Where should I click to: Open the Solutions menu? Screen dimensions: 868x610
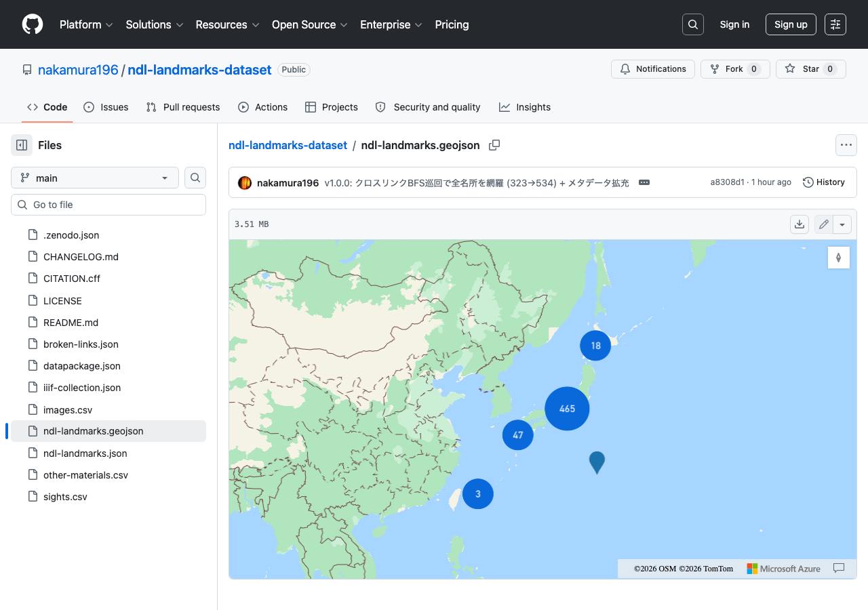coord(155,24)
